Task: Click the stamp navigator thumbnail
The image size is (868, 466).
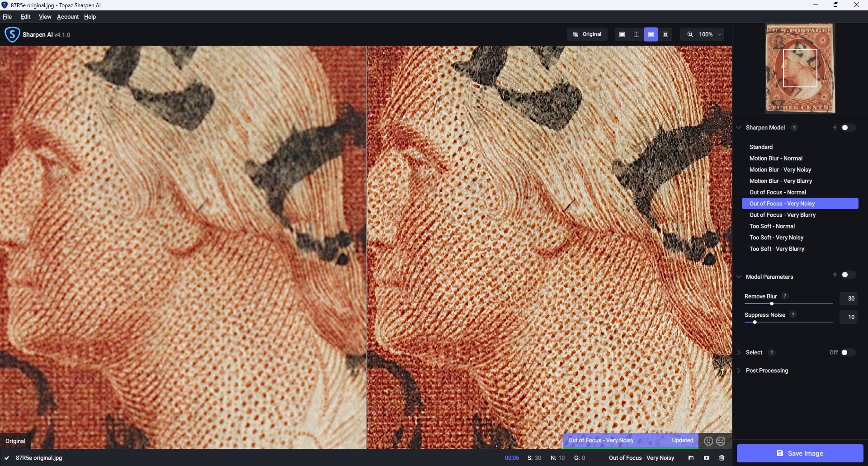Action: tap(800, 68)
